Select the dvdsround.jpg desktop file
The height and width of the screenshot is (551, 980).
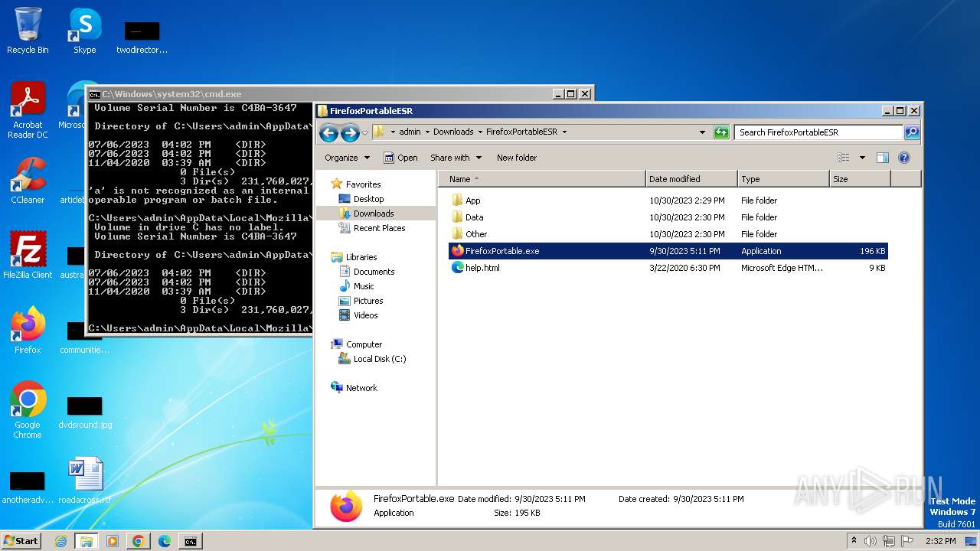84,410
